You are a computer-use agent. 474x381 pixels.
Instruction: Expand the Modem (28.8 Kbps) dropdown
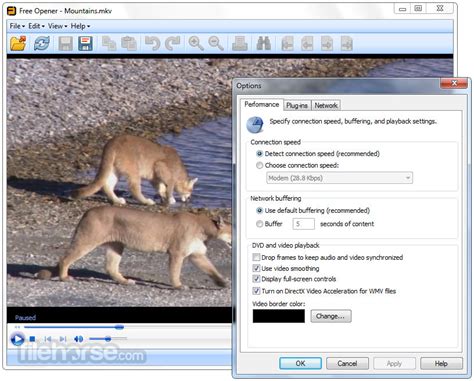[x=339, y=178]
